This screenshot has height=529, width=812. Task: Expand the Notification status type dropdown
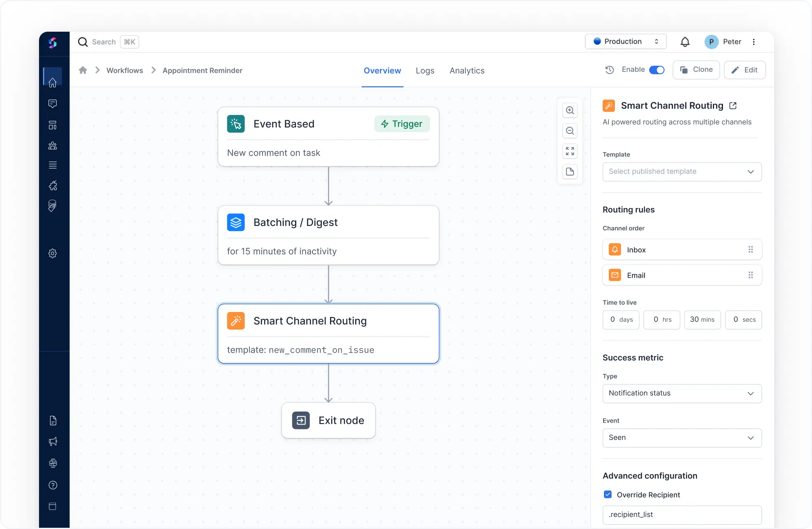click(x=682, y=393)
